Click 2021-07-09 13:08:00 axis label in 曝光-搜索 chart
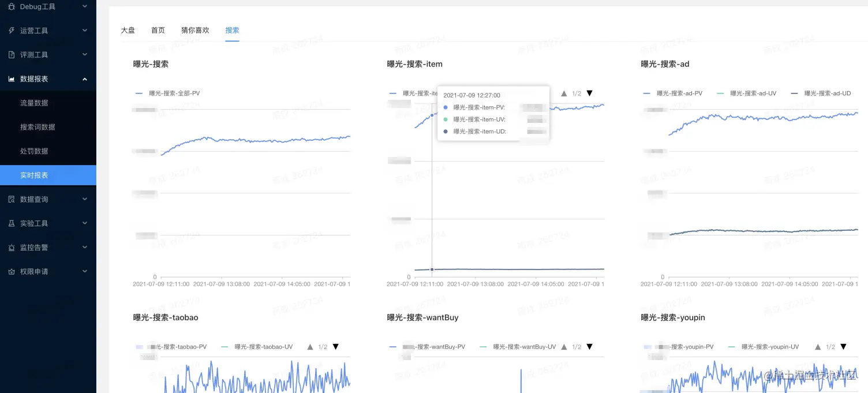Image resolution: width=868 pixels, height=393 pixels. tap(222, 284)
